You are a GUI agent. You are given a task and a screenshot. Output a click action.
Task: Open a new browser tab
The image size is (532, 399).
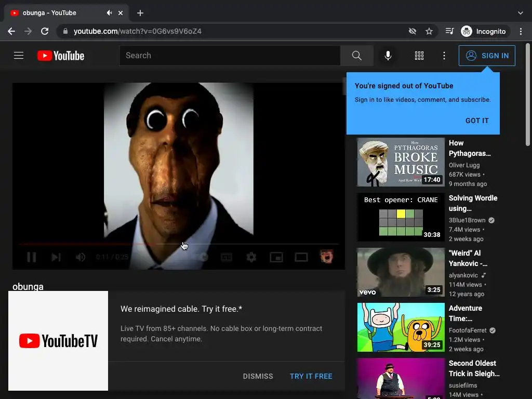coord(140,13)
